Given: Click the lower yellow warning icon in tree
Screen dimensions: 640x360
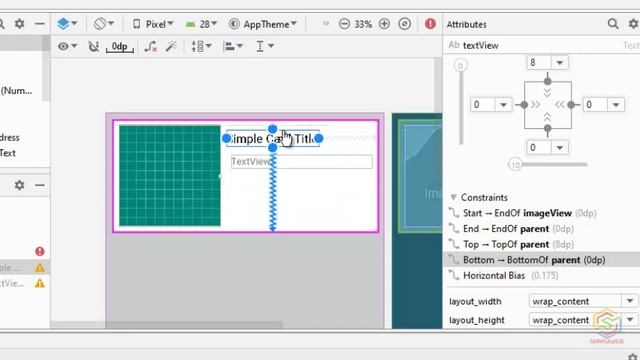Looking at the screenshot, I should (40, 283).
